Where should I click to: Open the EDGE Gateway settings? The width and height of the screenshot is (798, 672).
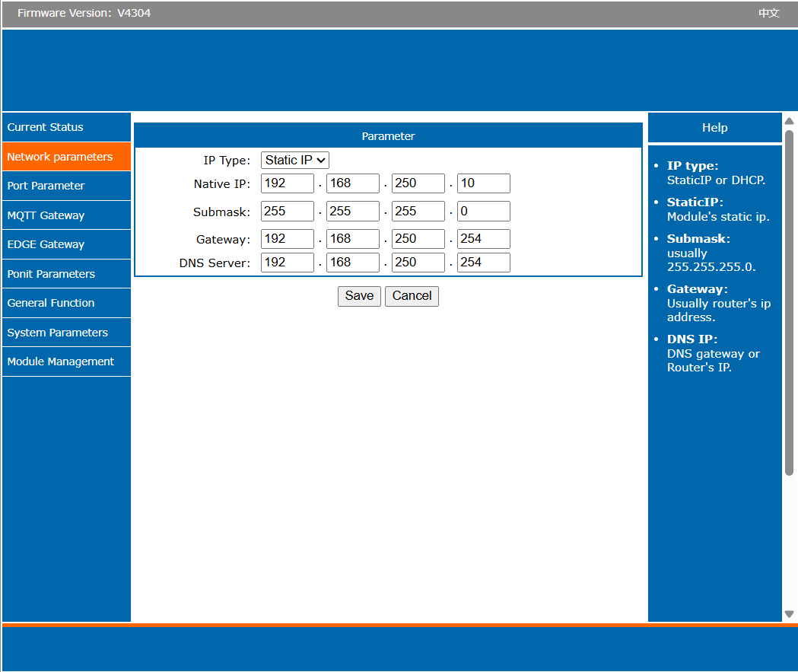pos(66,244)
